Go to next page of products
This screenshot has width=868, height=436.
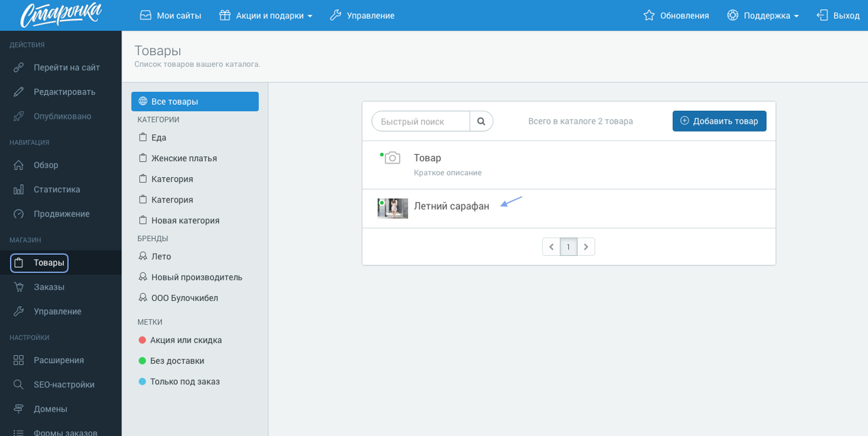click(x=586, y=247)
